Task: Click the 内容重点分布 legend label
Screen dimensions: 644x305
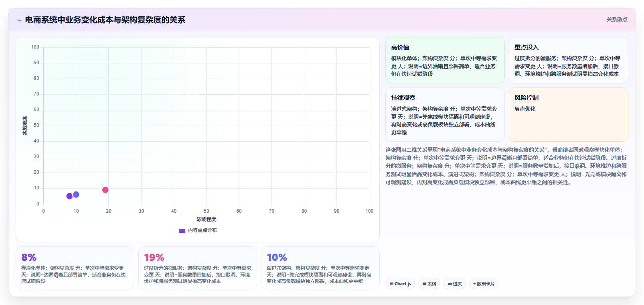Action: click(203, 230)
